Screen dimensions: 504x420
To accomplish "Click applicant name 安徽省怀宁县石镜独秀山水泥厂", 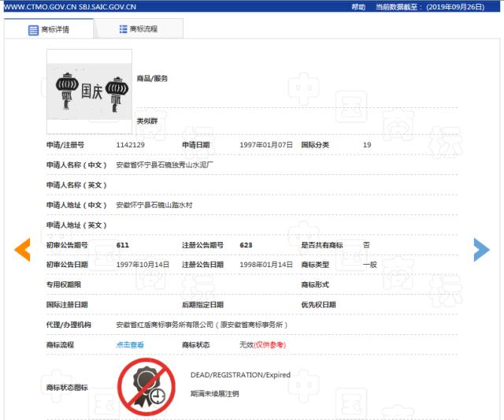I will (x=165, y=165).
